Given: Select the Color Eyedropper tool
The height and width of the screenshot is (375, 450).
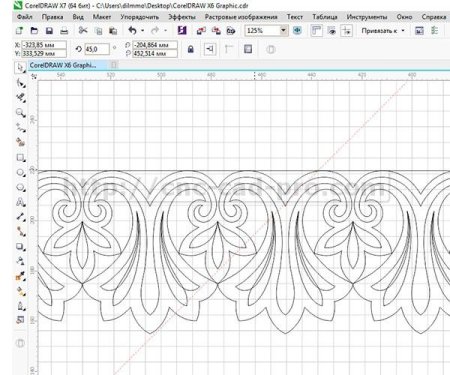Looking at the screenshot, I should 20,276.
